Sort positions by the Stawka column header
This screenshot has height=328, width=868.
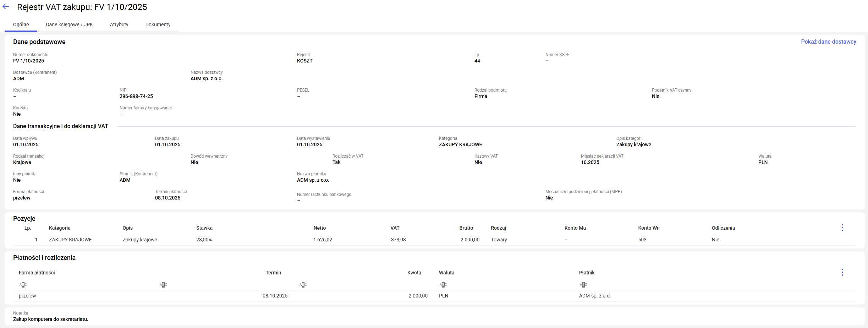204,228
